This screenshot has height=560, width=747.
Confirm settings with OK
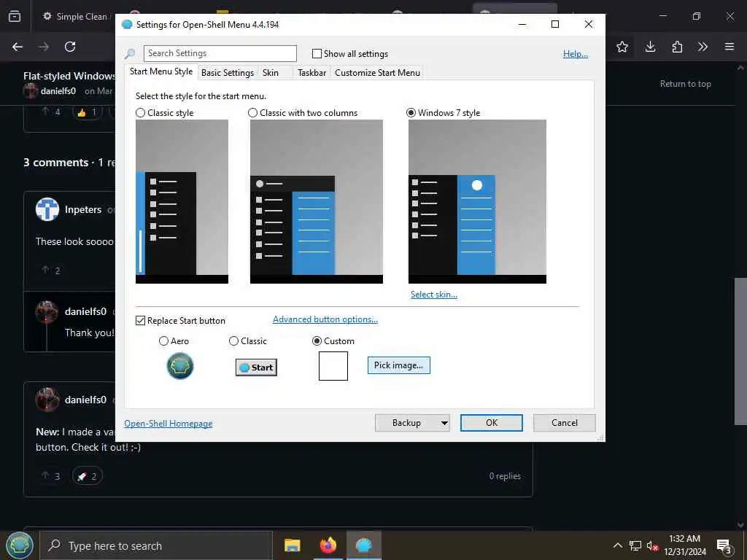(x=491, y=423)
